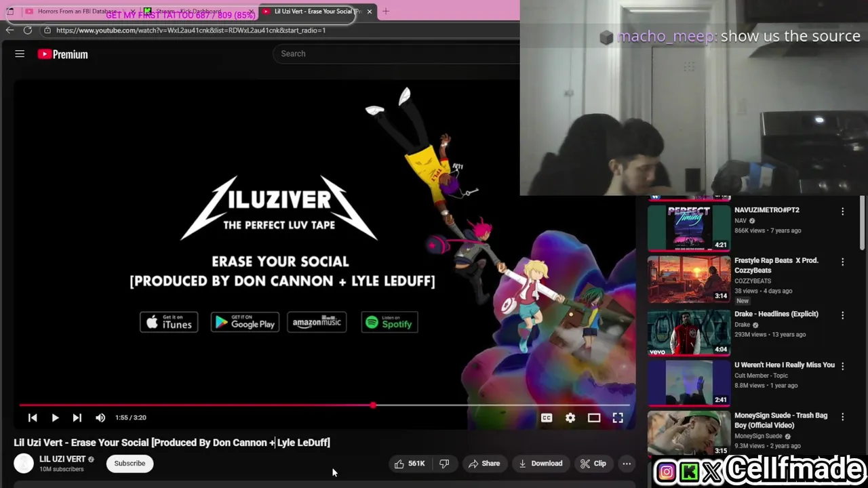The width and height of the screenshot is (868, 488).
Task: Click the Kick logo icon in overlay
Action: coord(690,472)
